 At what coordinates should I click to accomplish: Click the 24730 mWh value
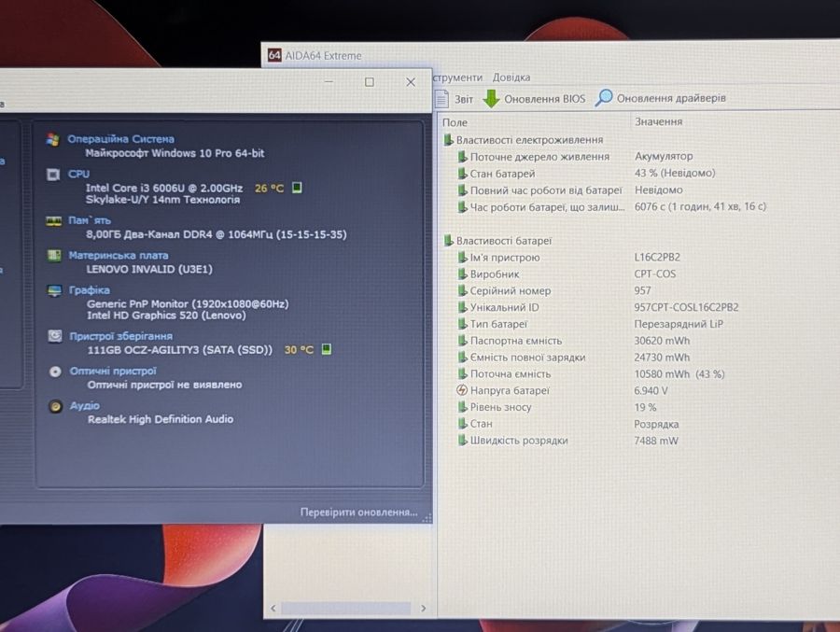point(662,357)
